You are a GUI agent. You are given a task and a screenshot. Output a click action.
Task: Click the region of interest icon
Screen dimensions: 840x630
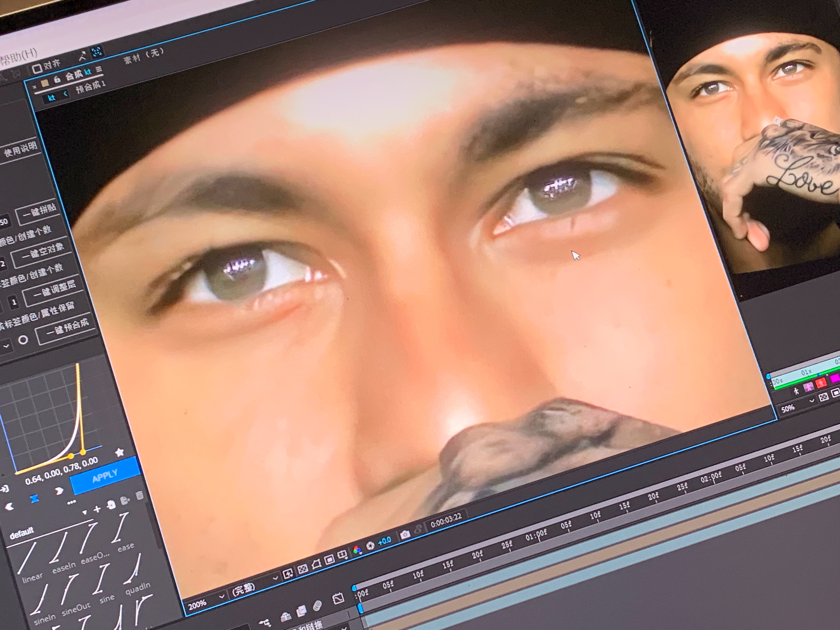329,559
